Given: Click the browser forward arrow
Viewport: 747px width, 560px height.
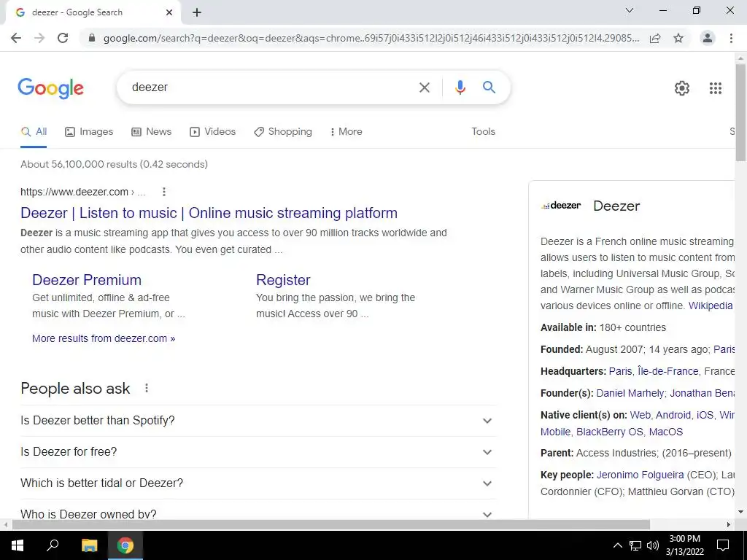Looking at the screenshot, I should pos(39,38).
